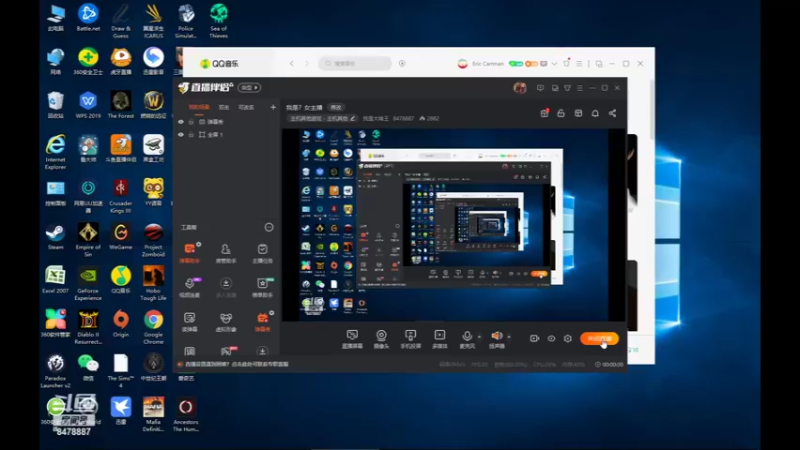
Task: Lock the 全屏 1 source
Action: pyautogui.click(x=191, y=135)
